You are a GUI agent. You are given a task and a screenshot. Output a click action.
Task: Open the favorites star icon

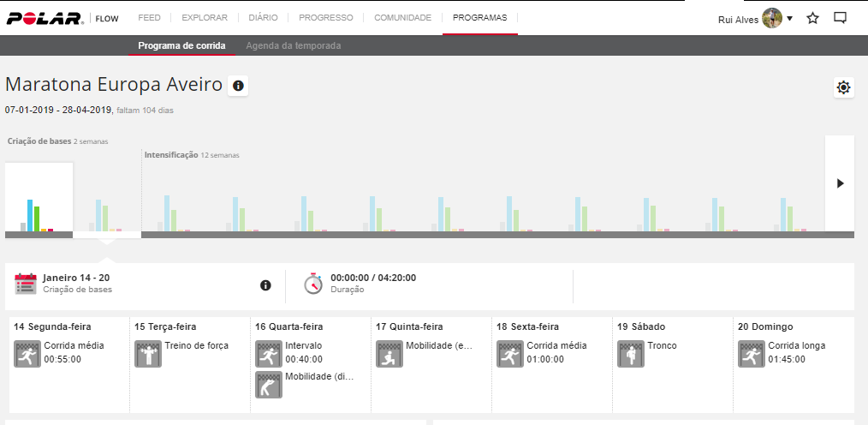[x=813, y=18]
